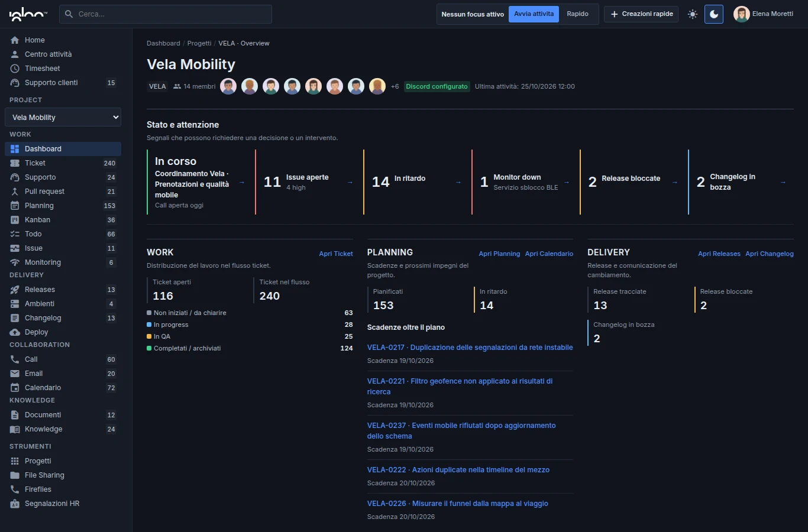Open VELA-0217 duplicazione segnalazioni link
Screen dimensions: 808x532
click(x=470, y=348)
